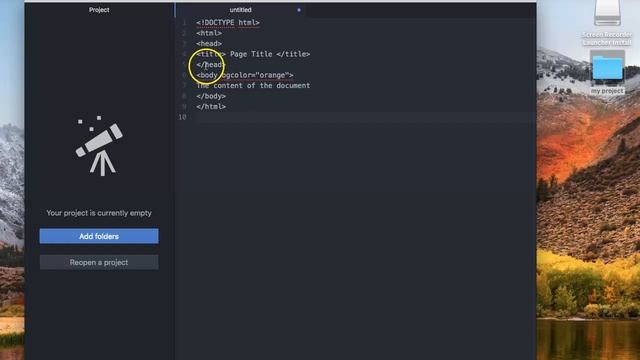Switch to the untitled editor tab
The width and height of the screenshot is (640, 360).
(240, 10)
